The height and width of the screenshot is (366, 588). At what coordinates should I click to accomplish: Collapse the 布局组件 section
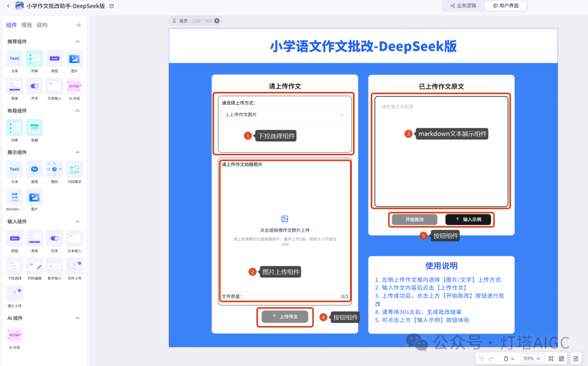pyautogui.click(x=78, y=111)
